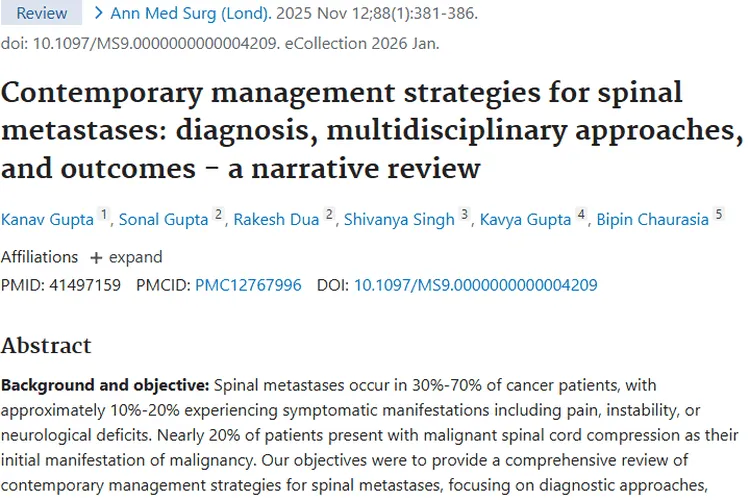Open author Kanav Gupta's link
Image resolution: width=750 pixels, height=500 pixels.
point(46,220)
